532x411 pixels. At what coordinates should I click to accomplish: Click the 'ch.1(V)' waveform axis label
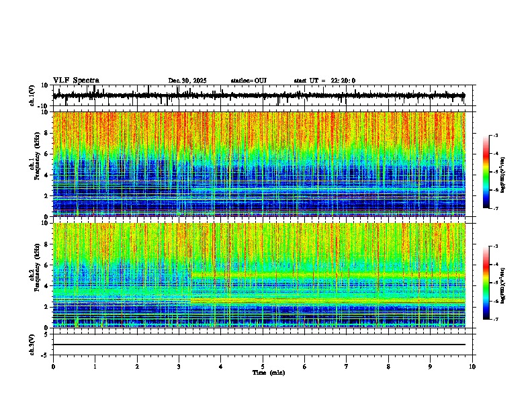[x=32, y=95]
